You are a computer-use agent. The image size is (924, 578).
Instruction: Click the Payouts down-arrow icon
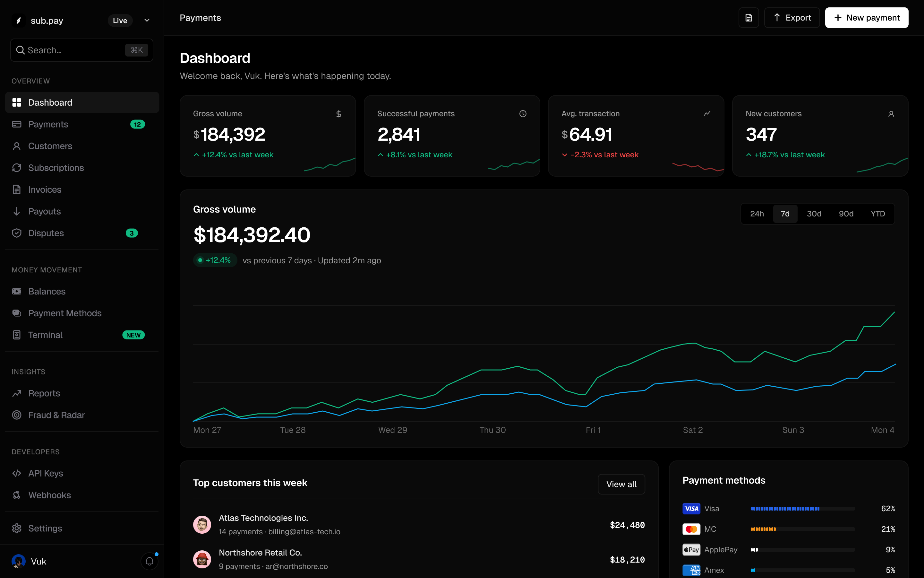[17, 211]
